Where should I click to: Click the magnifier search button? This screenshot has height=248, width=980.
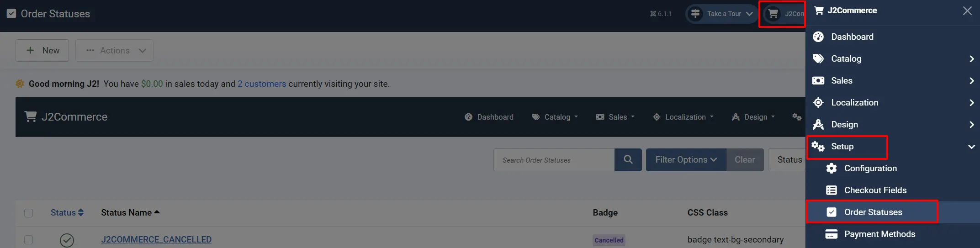(x=628, y=160)
